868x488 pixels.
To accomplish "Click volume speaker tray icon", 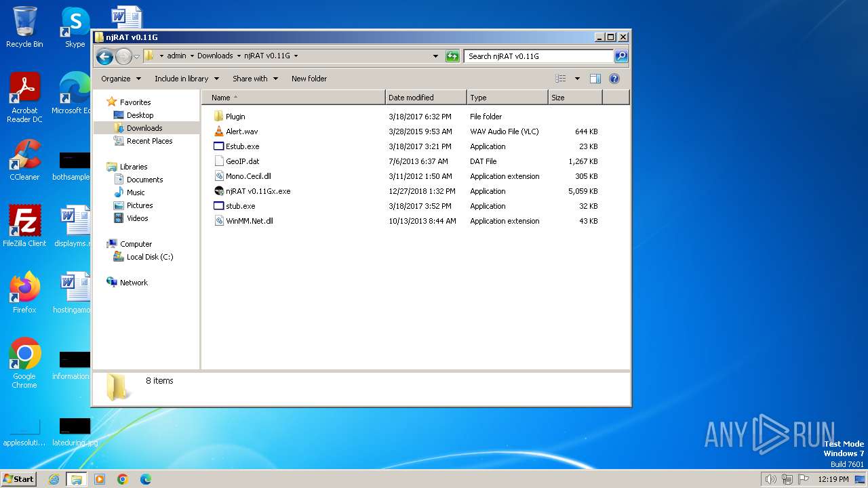I will click(x=770, y=479).
